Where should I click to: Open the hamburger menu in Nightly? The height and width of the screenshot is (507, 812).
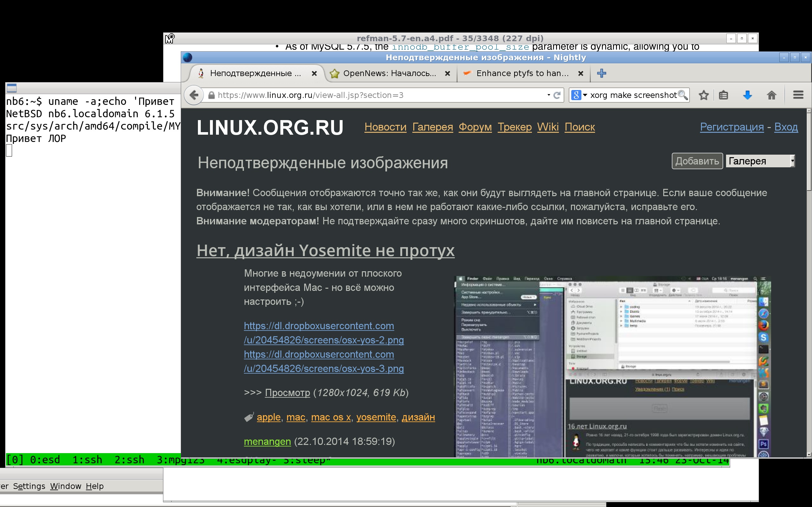798,95
